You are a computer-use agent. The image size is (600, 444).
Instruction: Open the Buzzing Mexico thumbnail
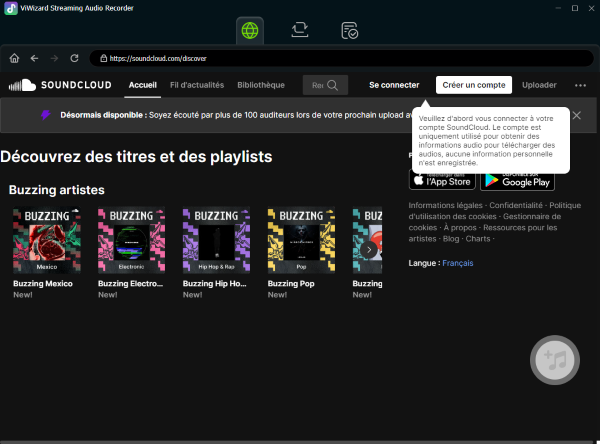(47, 240)
